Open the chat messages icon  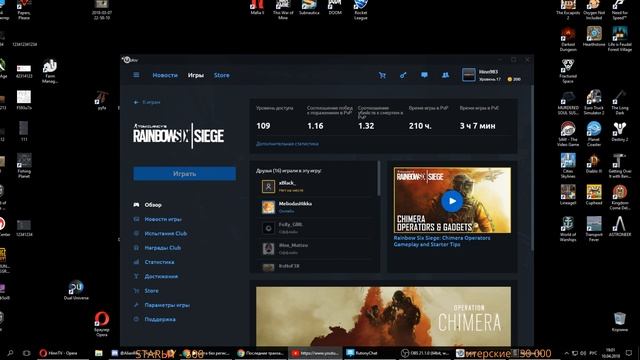(x=424, y=75)
